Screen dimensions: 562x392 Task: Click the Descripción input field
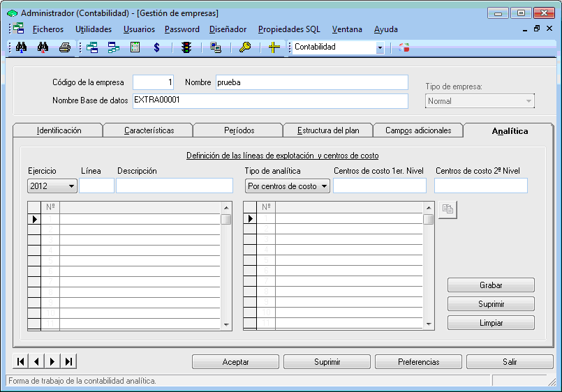pyautogui.click(x=174, y=186)
